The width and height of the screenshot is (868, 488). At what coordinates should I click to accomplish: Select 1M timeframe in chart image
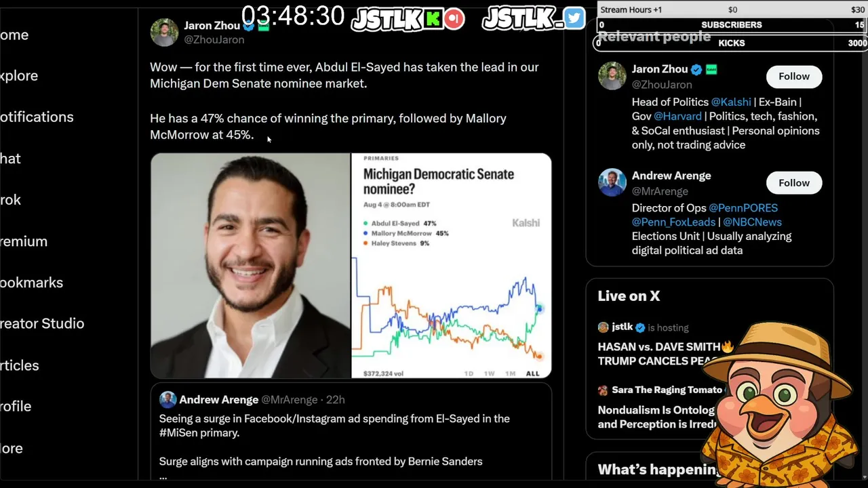point(511,373)
